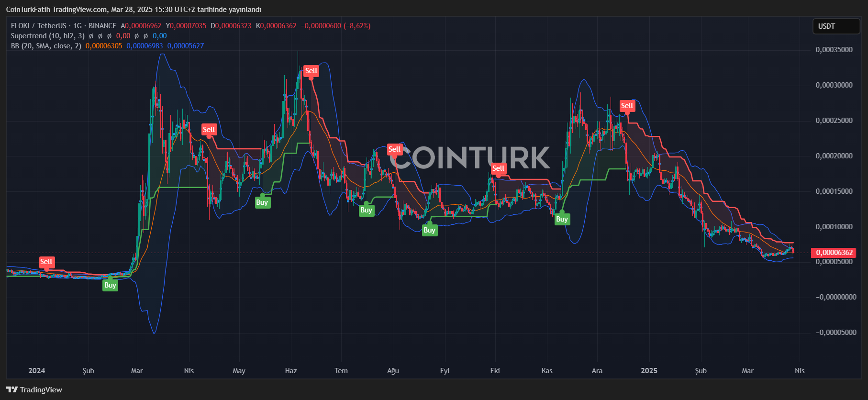Click the 0,00025000 price axis label

tap(835, 121)
